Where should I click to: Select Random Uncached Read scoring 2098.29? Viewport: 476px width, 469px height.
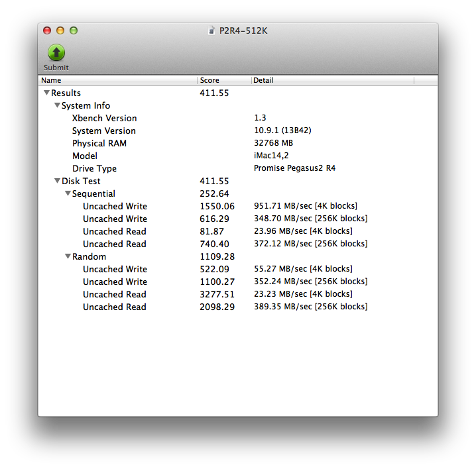click(238, 307)
